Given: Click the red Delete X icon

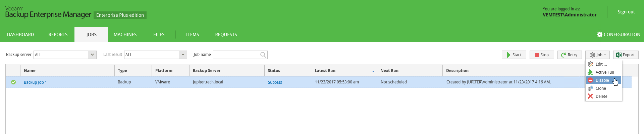Looking at the screenshot, I should click(590, 96).
